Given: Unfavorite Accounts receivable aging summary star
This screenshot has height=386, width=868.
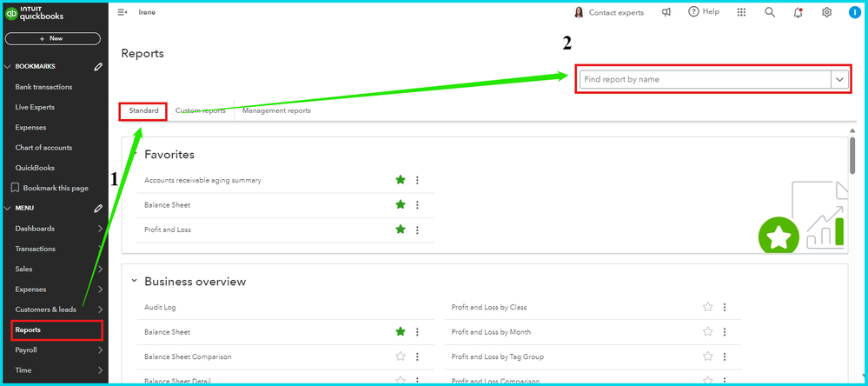Looking at the screenshot, I should point(401,179).
